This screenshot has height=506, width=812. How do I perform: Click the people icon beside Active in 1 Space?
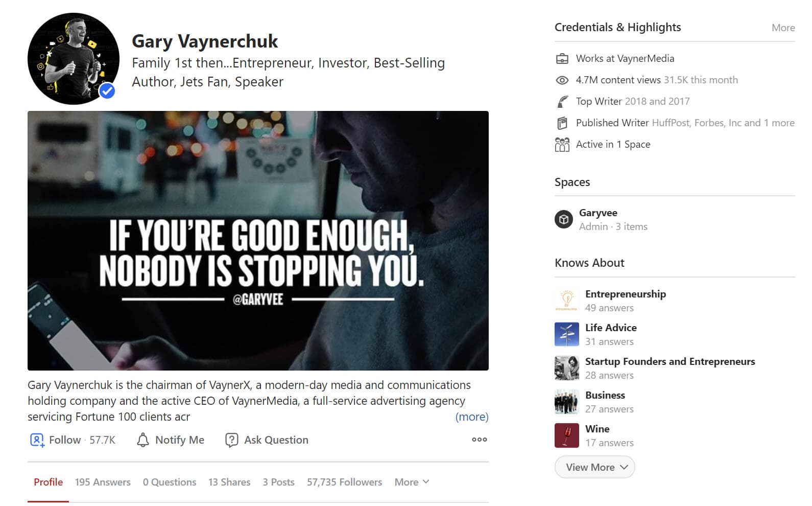(x=562, y=145)
